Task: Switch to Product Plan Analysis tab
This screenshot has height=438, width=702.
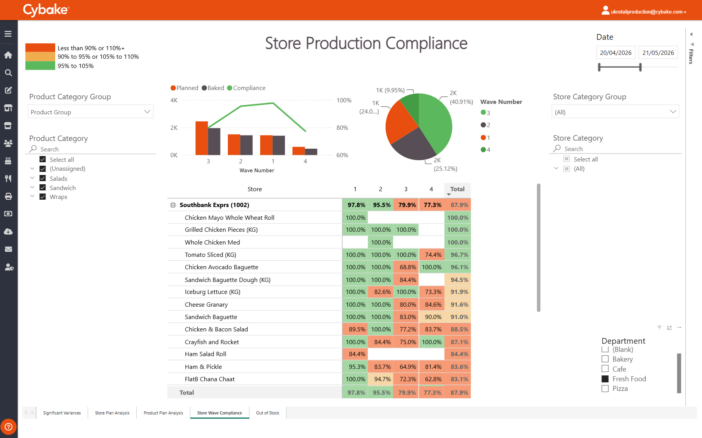Action: (163, 413)
